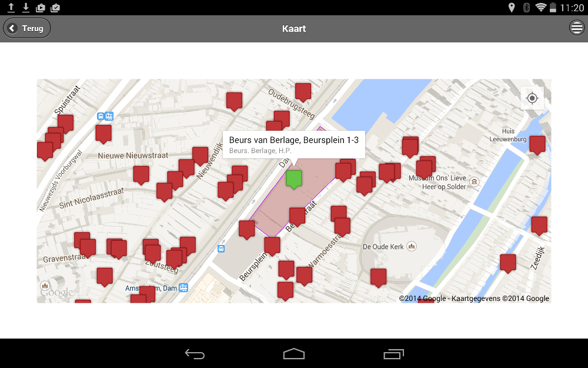Tap the red marker near Huis Leeuwenburg
This screenshot has height=368, width=588.
coord(537,145)
